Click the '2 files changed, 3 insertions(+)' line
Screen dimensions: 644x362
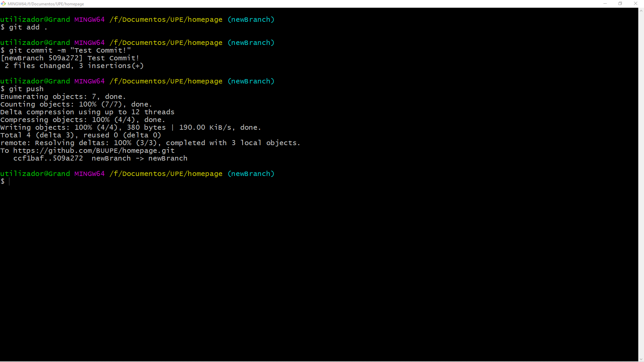pyautogui.click(x=74, y=66)
